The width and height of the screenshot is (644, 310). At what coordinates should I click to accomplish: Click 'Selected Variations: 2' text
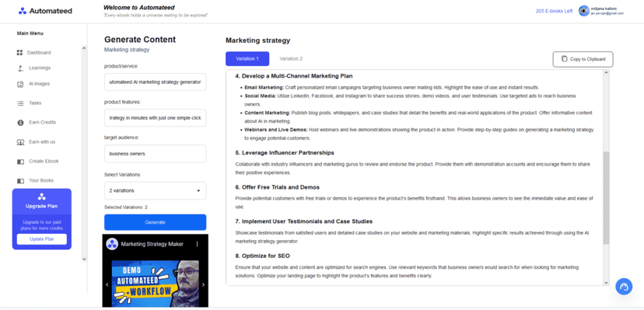coord(126,207)
